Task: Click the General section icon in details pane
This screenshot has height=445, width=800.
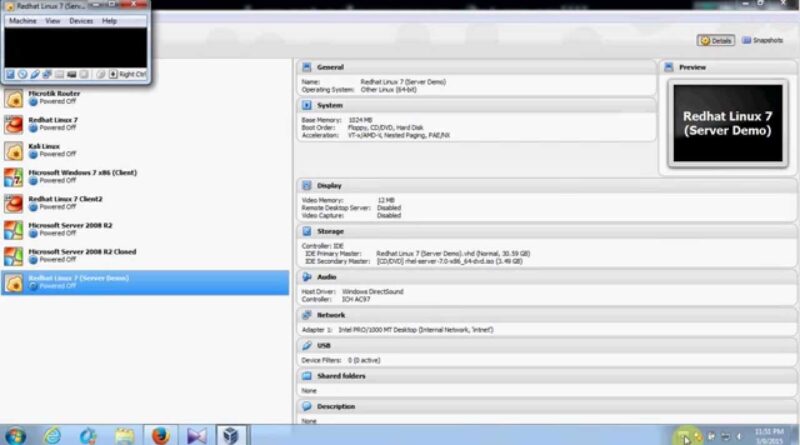Action: coord(307,67)
